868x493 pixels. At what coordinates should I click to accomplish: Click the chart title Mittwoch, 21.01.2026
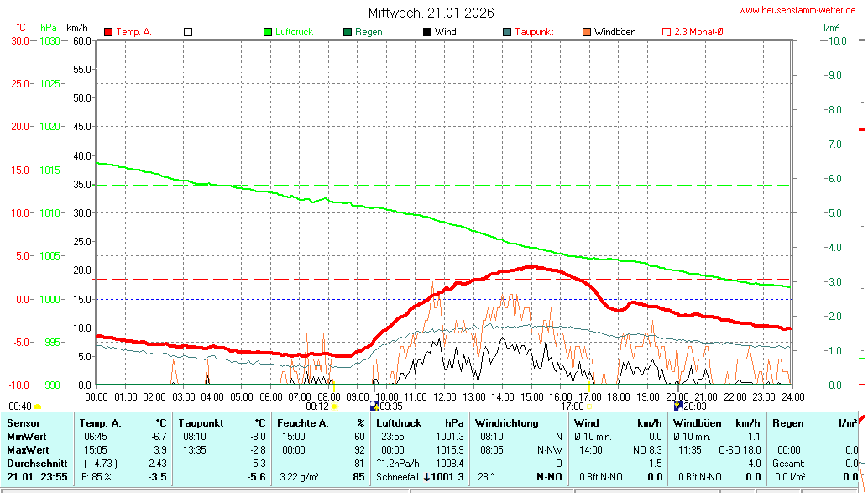pos(431,13)
